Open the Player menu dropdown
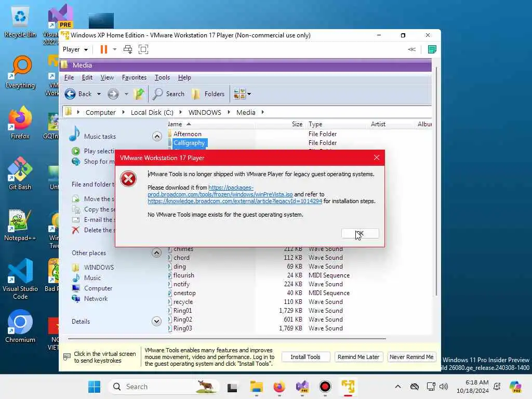532x399 pixels. tap(75, 49)
